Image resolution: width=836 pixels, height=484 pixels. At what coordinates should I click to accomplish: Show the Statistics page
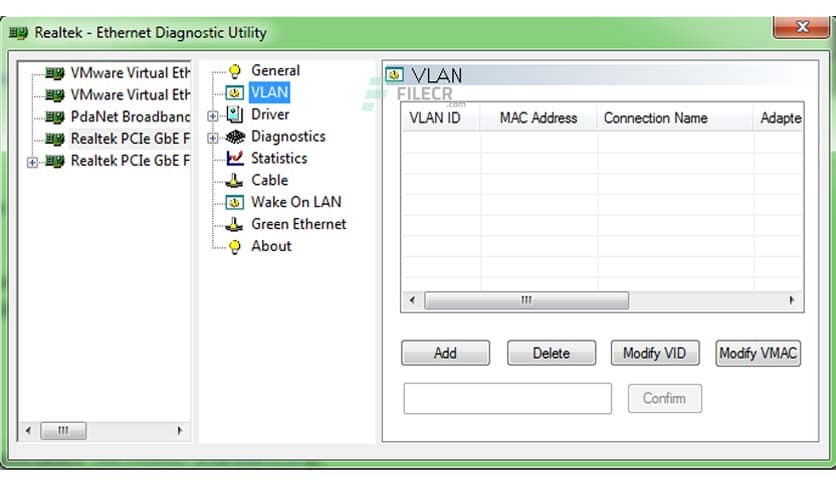[x=279, y=158]
